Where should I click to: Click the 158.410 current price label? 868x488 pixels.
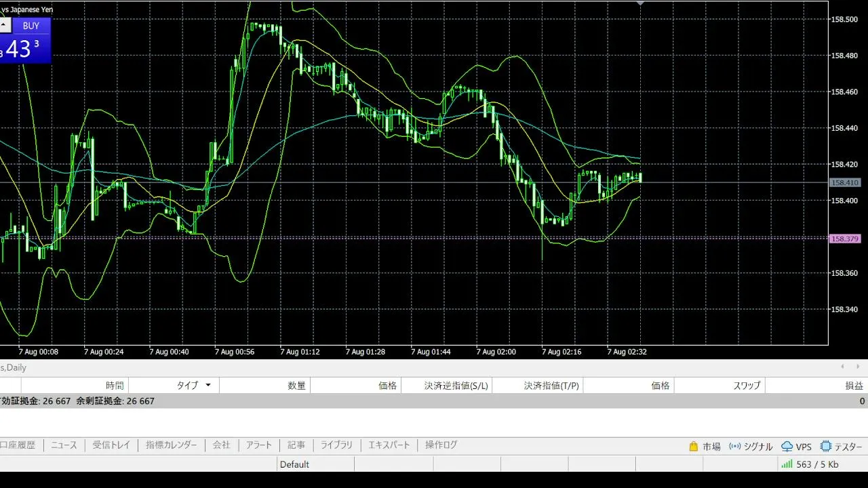(x=845, y=182)
